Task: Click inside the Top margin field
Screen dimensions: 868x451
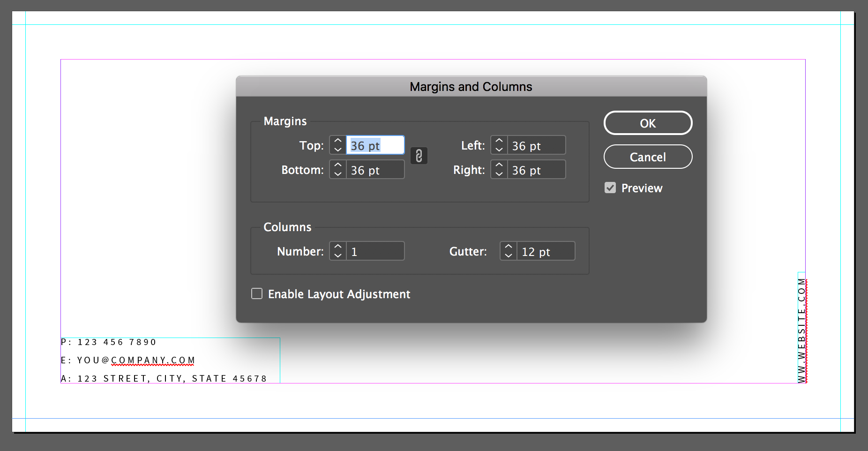Action: coord(375,145)
